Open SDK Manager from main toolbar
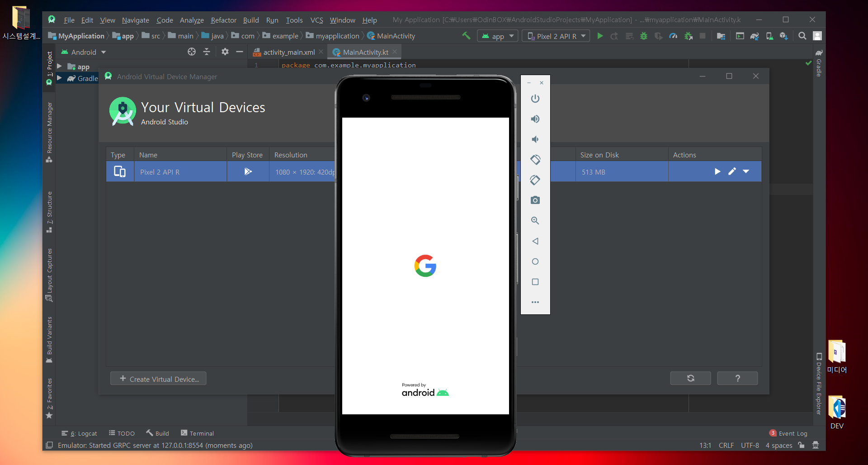Image resolution: width=868 pixels, height=465 pixels. click(784, 36)
